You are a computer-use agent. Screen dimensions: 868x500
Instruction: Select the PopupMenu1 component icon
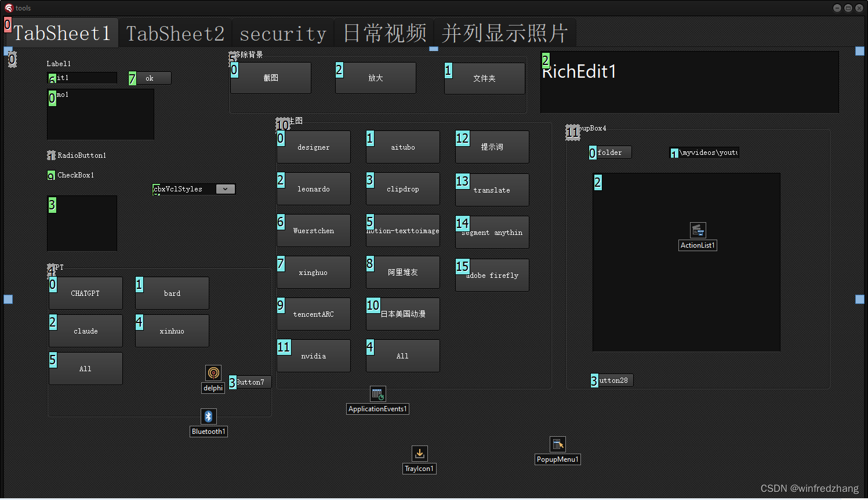(558, 444)
